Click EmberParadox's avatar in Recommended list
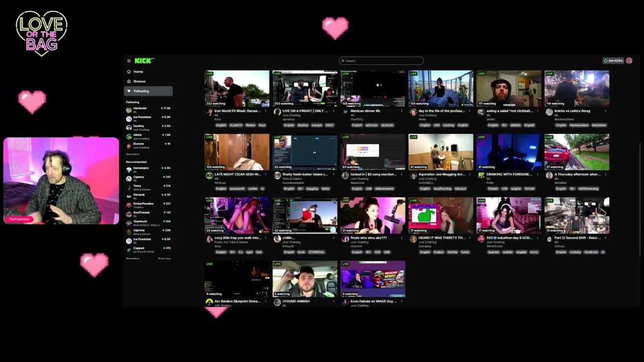The width and height of the screenshot is (644, 362). 129,205
